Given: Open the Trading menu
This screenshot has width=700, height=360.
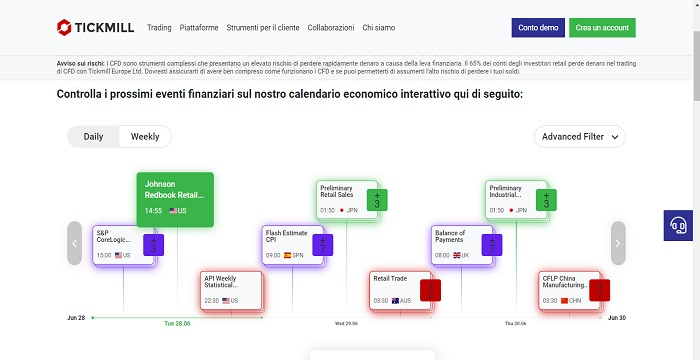Looking at the screenshot, I should pos(159,28).
